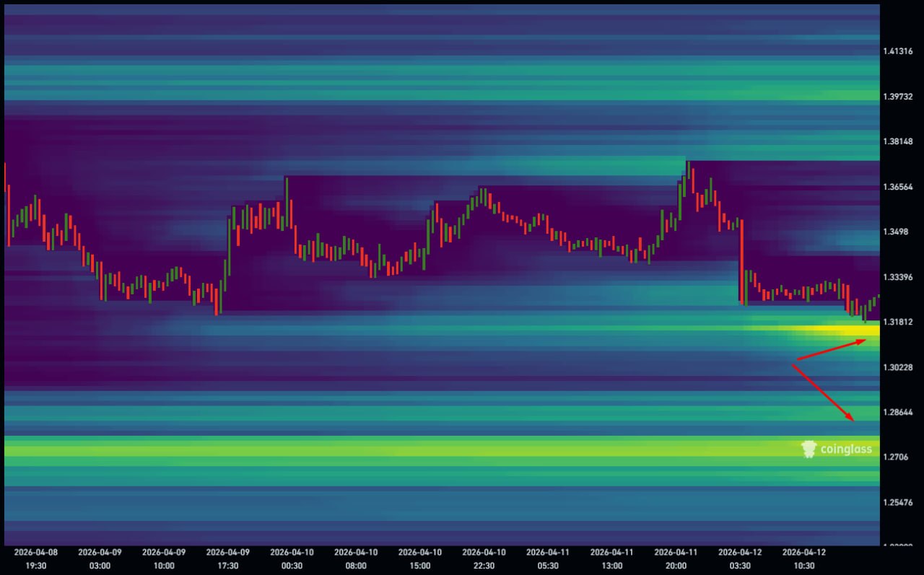This screenshot has width=924, height=575.
Task: Select the 2026-04-09 17:30 time label
Action: tap(228, 559)
